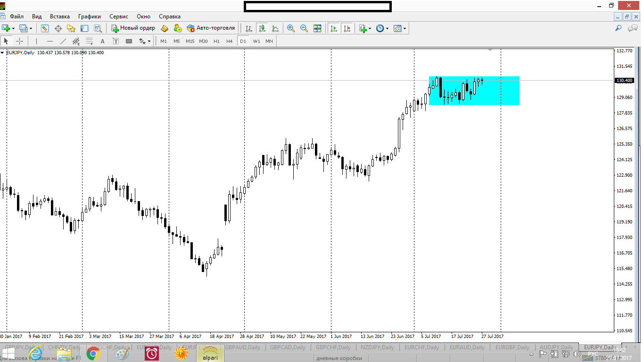Switch chart to bar chart mode
This screenshot has width=644, height=362.
point(248,28)
